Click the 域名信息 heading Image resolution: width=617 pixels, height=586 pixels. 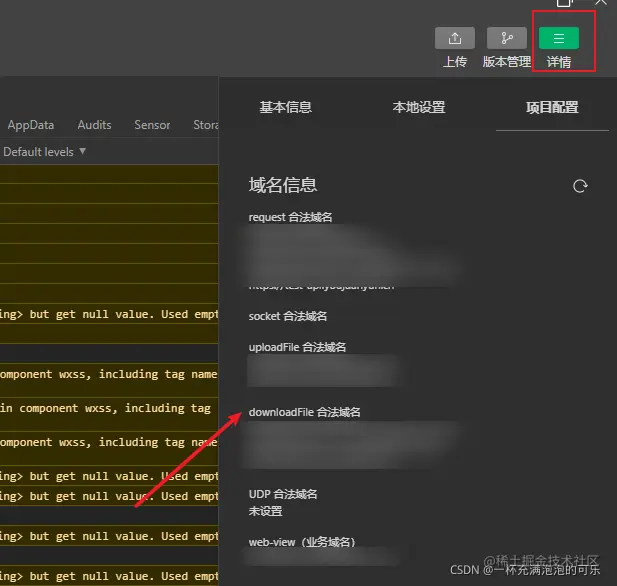point(283,185)
